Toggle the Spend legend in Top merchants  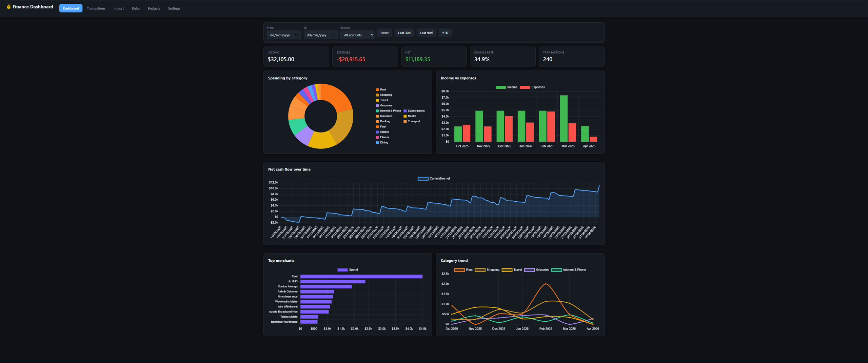pyautogui.click(x=348, y=270)
